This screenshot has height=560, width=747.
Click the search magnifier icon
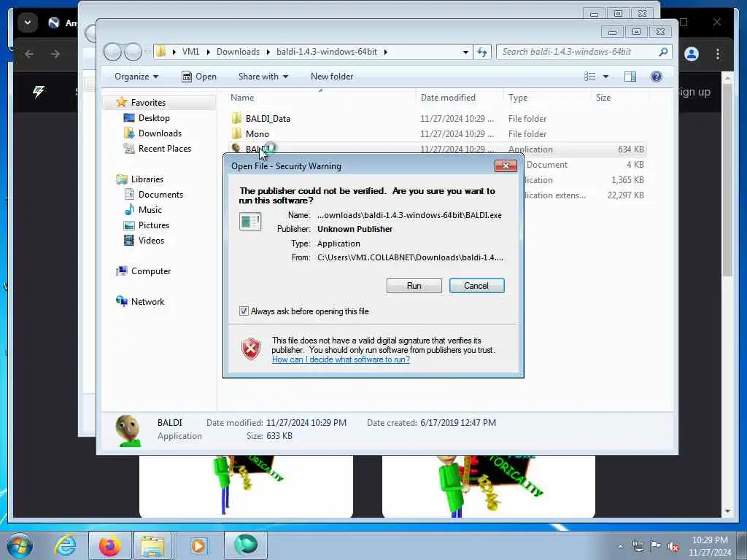point(663,52)
